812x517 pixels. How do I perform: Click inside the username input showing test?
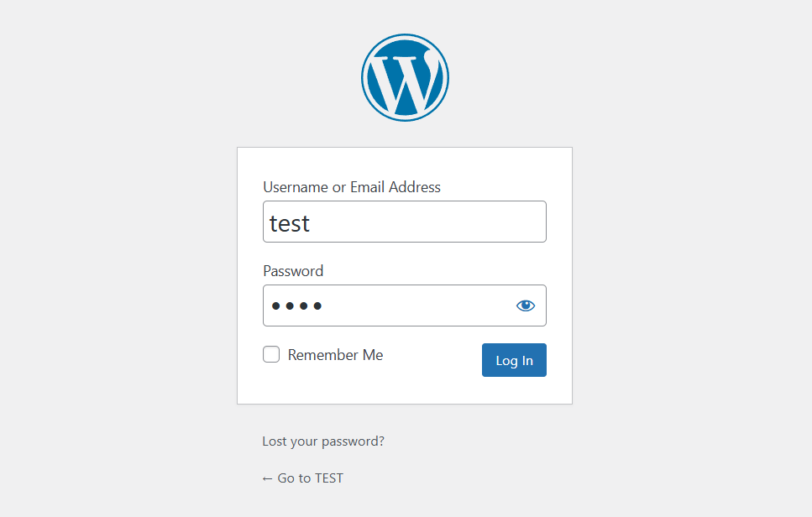point(405,222)
